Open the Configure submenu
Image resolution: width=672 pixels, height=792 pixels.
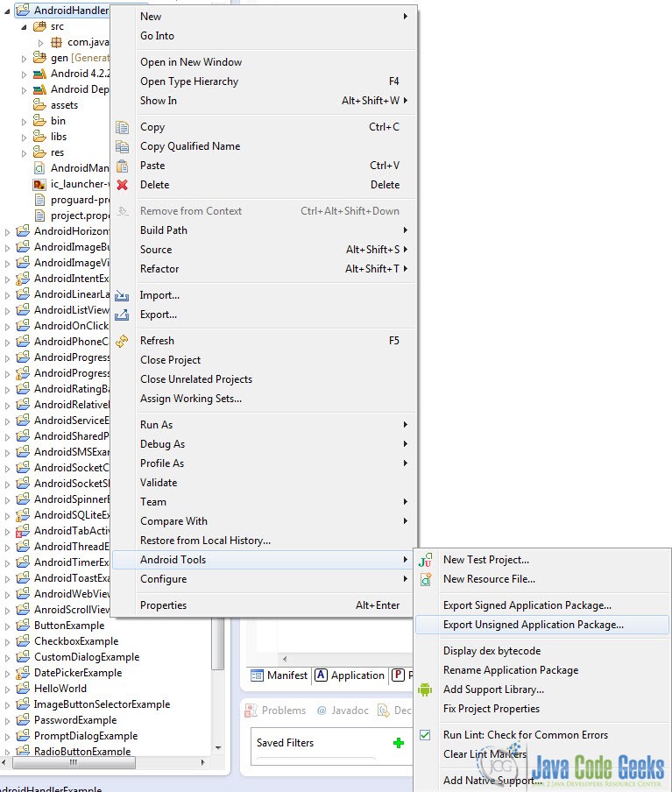point(265,579)
